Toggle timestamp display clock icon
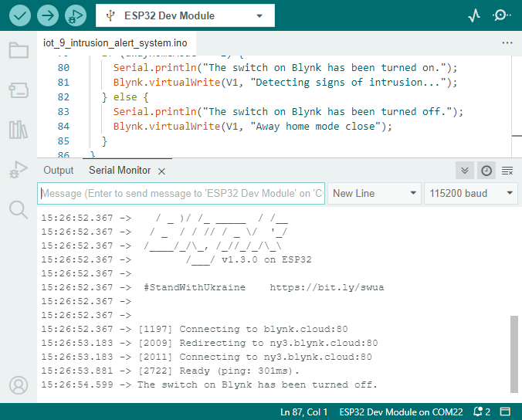 tap(486, 171)
